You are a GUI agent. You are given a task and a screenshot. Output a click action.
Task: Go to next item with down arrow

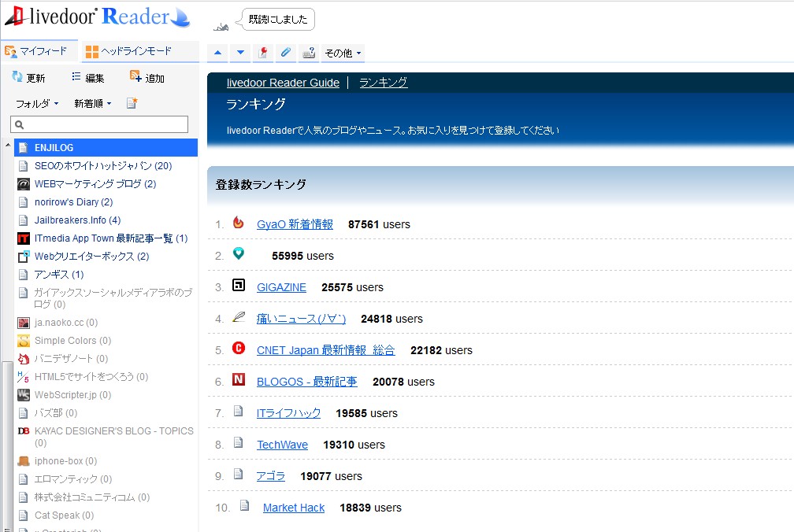tap(240, 53)
